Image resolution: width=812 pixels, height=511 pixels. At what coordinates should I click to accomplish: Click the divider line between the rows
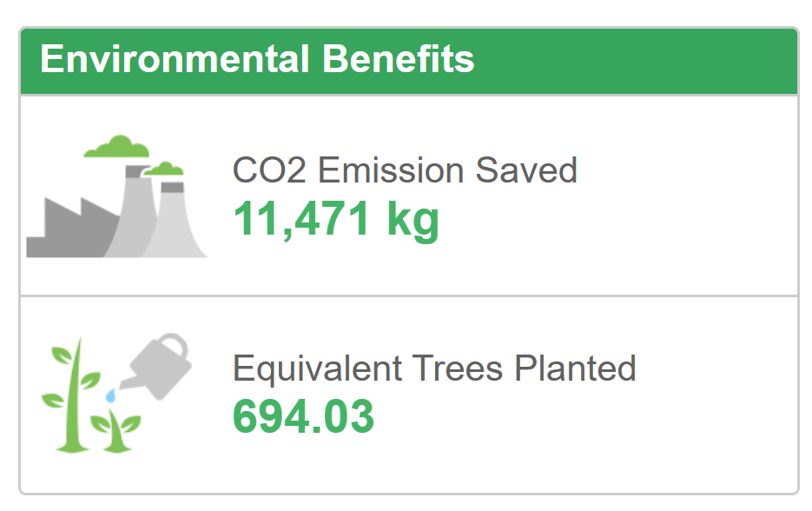(x=409, y=296)
